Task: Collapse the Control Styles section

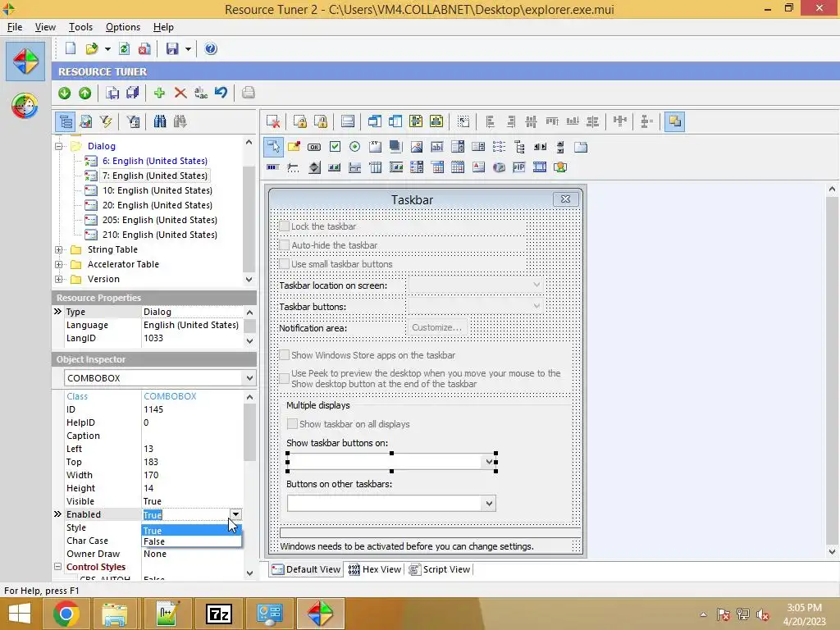Action: tap(58, 567)
